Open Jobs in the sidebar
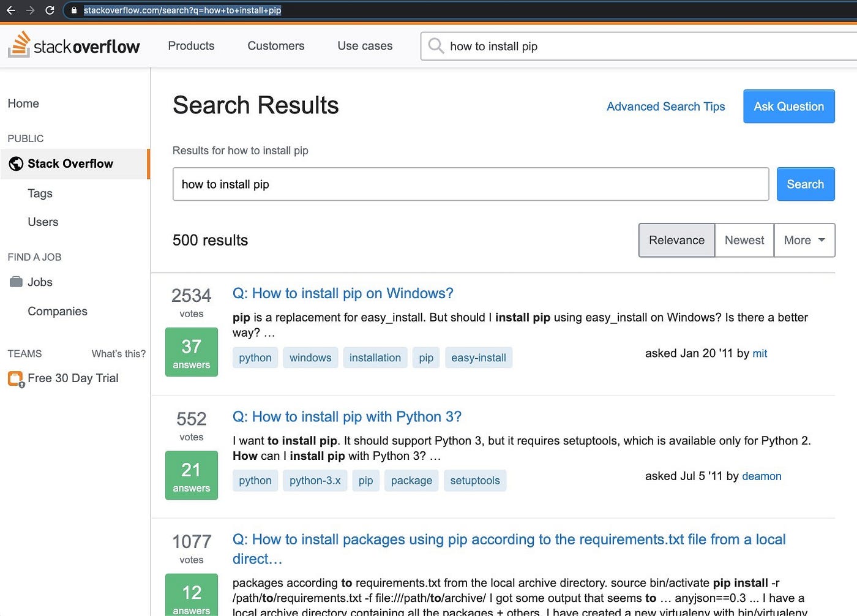Screen dimensions: 857x616 pyautogui.click(x=40, y=282)
